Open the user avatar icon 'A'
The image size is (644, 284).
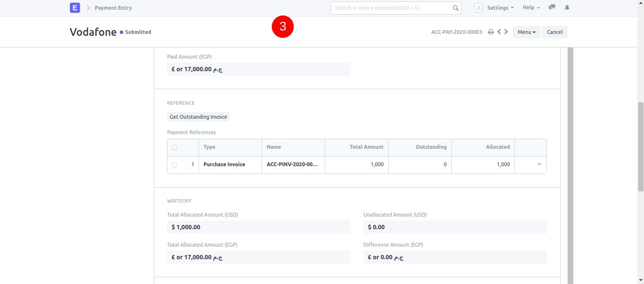click(x=479, y=8)
